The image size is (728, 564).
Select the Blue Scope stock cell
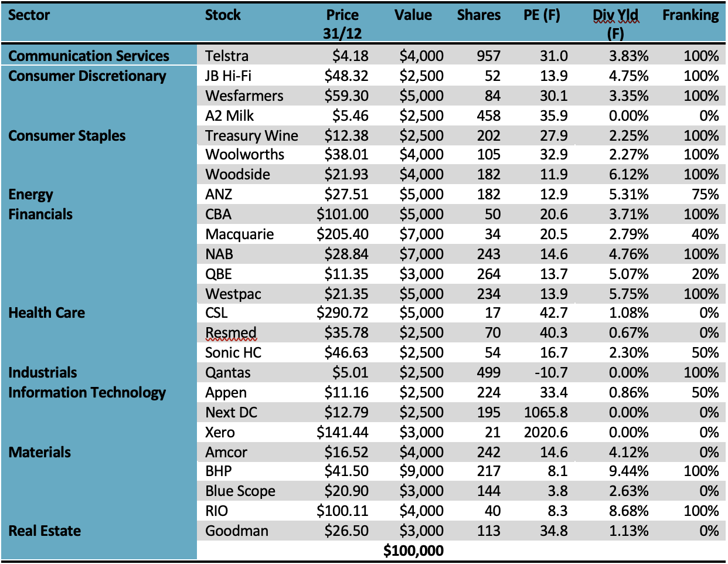point(240,491)
